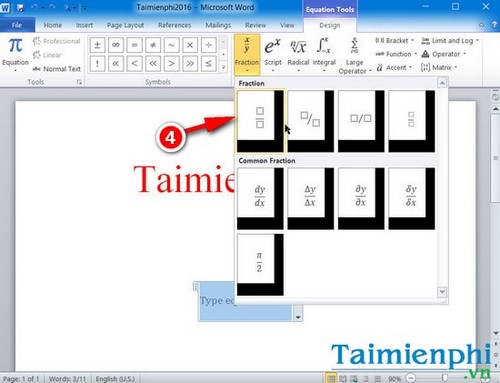The width and height of the screenshot is (500, 383).
Task: Open the Bracket dropdown
Action: pos(395,41)
